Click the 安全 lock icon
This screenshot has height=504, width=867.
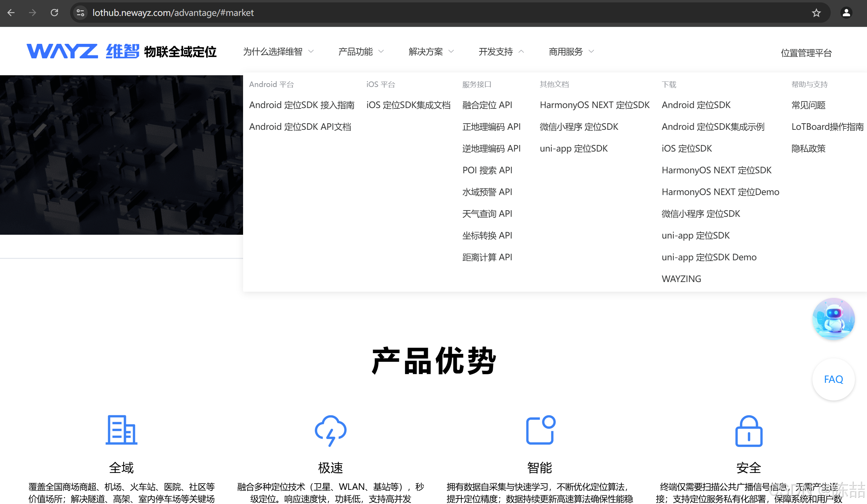click(749, 431)
